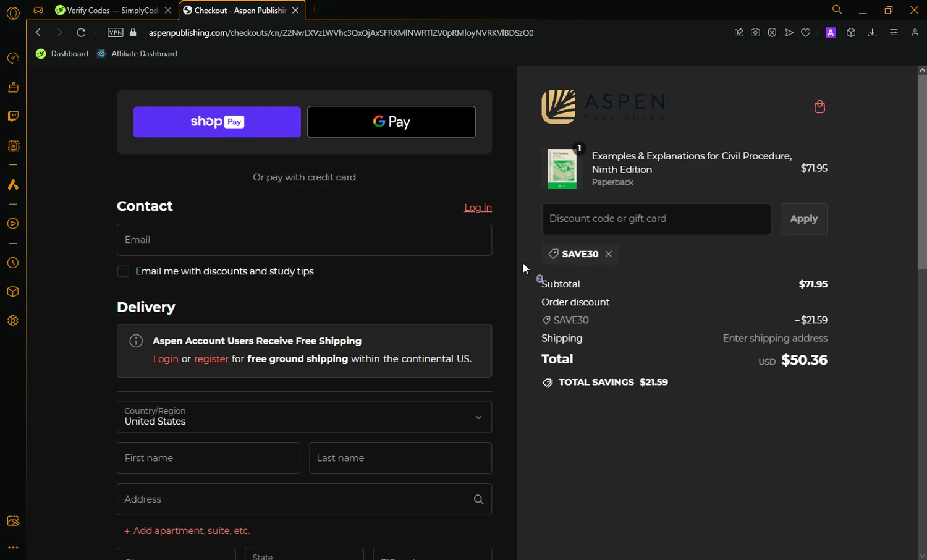Image resolution: width=927 pixels, height=560 pixels.
Task: Click the Civil Procedure book thumbnail
Action: pyautogui.click(x=562, y=169)
